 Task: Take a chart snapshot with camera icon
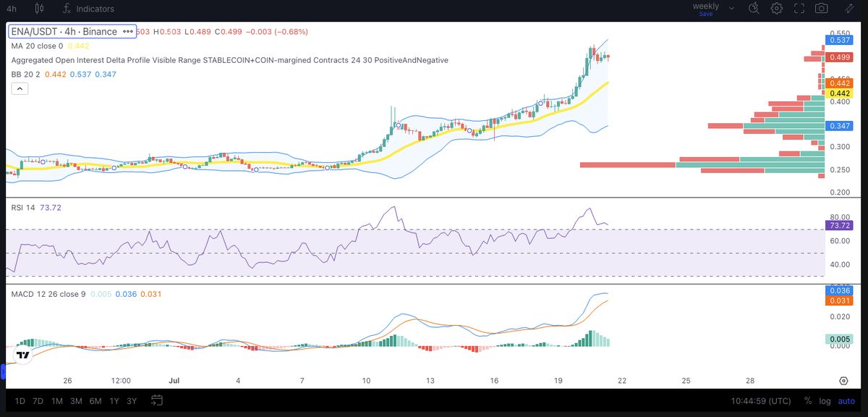pos(822,9)
